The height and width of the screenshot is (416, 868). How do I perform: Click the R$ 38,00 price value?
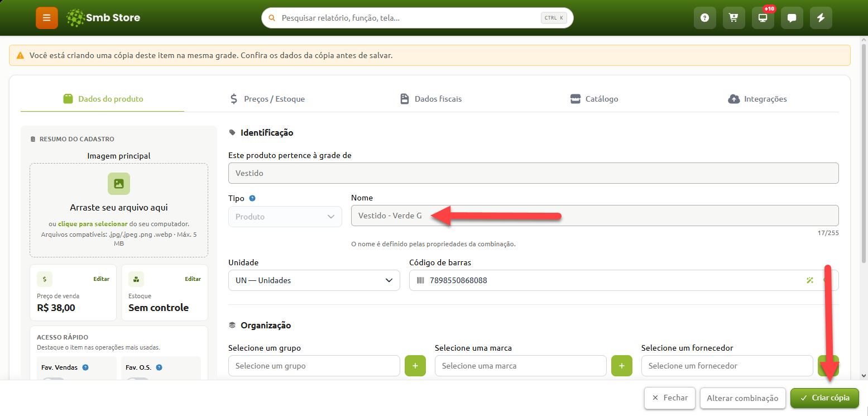click(56, 308)
